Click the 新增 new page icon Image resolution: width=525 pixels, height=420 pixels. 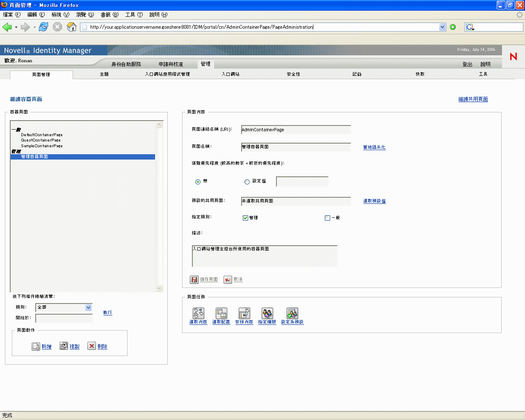(x=36, y=346)
